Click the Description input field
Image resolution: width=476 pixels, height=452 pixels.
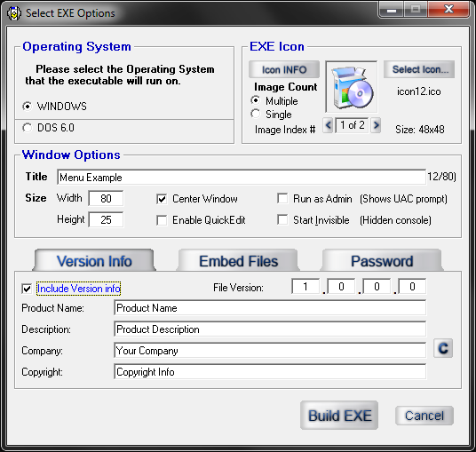point(270,329)
